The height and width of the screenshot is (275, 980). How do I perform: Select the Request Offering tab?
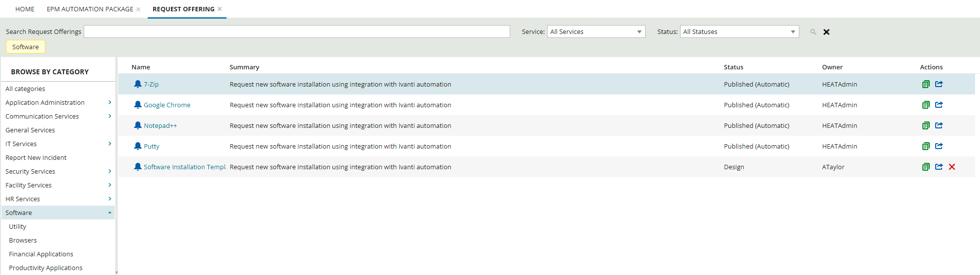[x=184, y=9]
